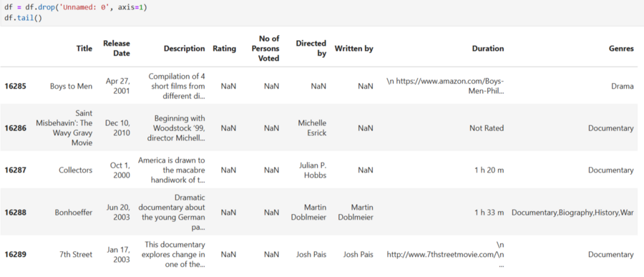
Task: Click row index 16285
Action: [15, 87]
